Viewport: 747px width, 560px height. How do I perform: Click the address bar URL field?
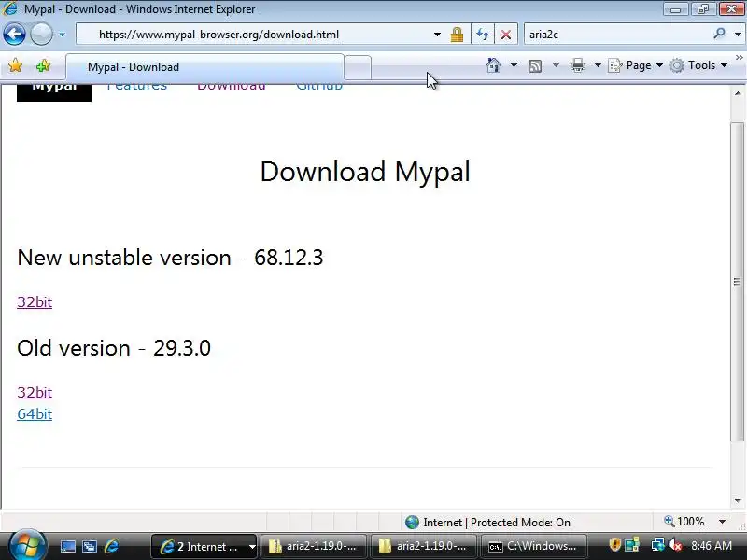coord(262,35)
